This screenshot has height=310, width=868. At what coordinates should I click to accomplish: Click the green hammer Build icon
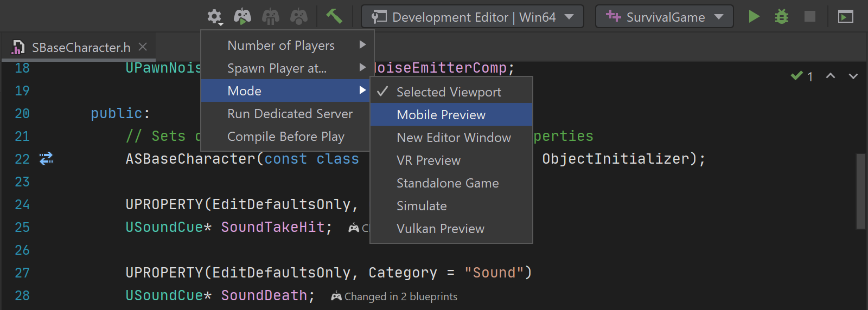(334, 16)
